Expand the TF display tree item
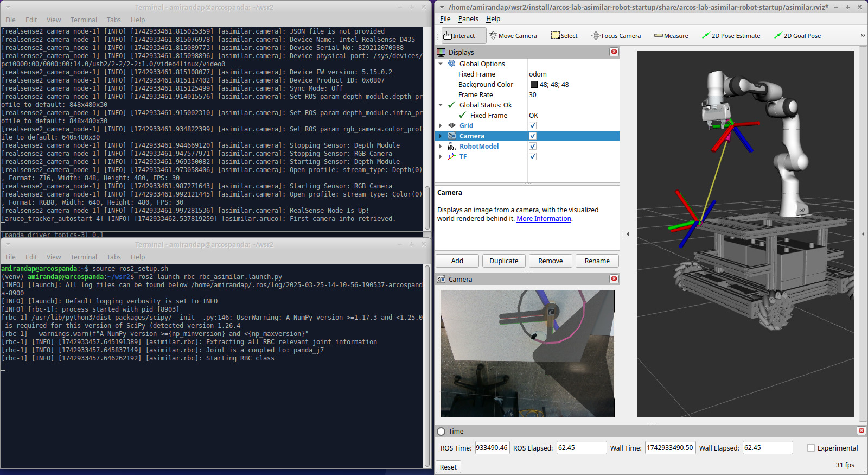 click(x=441, y=157)
